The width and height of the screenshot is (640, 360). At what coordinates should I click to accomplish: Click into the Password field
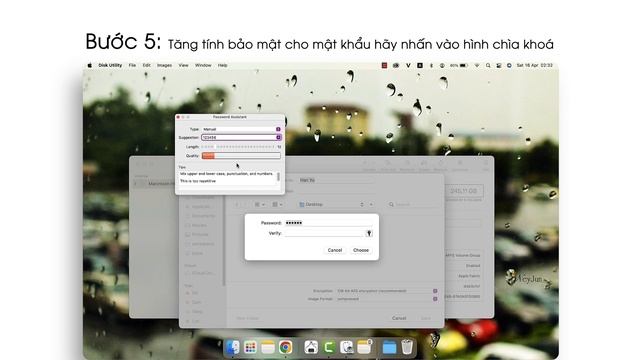328,223
